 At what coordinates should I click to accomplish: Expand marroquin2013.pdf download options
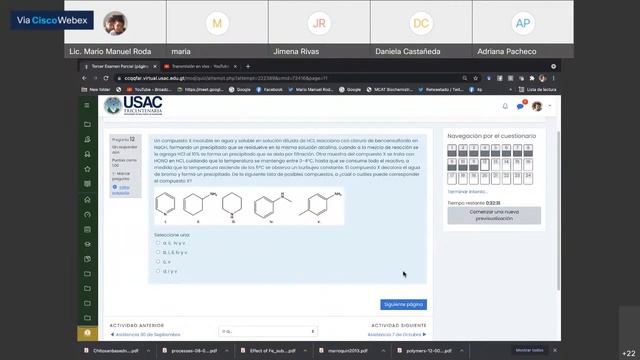pyautogui.click(x=383, y=351)
